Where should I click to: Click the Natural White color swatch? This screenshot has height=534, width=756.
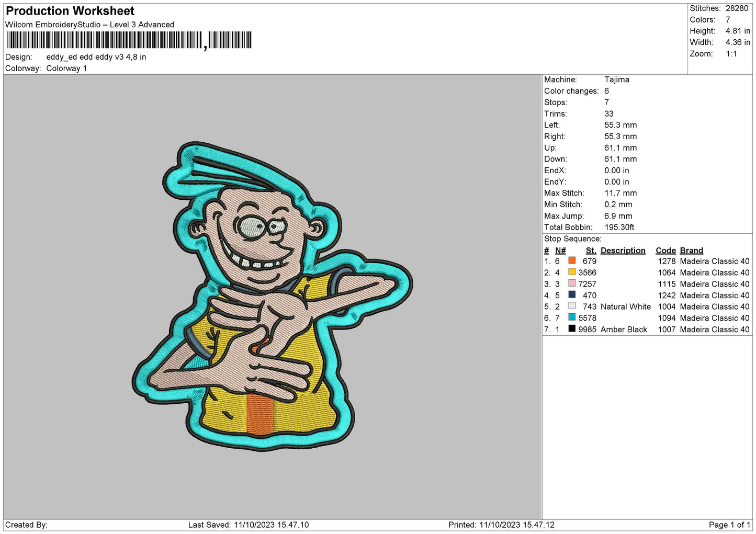(x=572, y=306)
